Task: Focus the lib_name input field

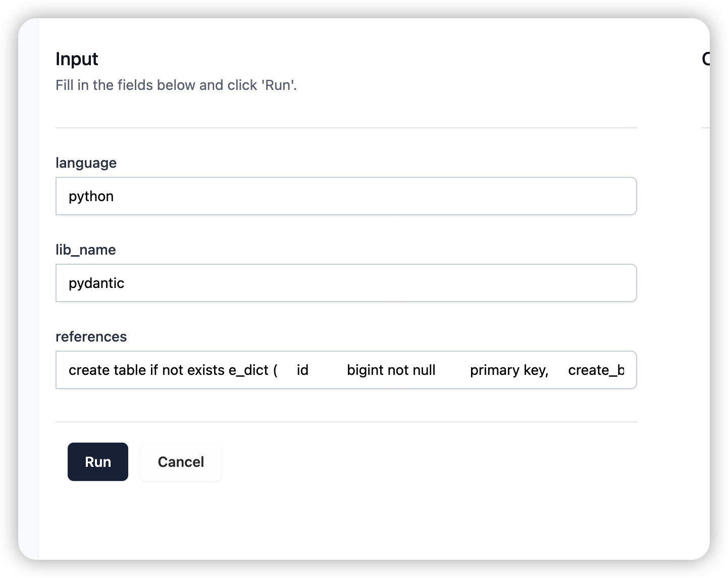Action: coord(346,283)
